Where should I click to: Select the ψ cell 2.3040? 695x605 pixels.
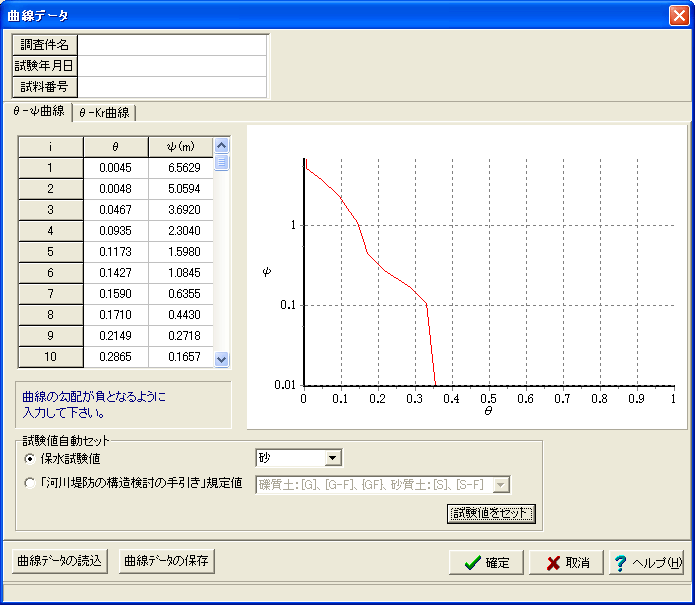pos(181,230)
